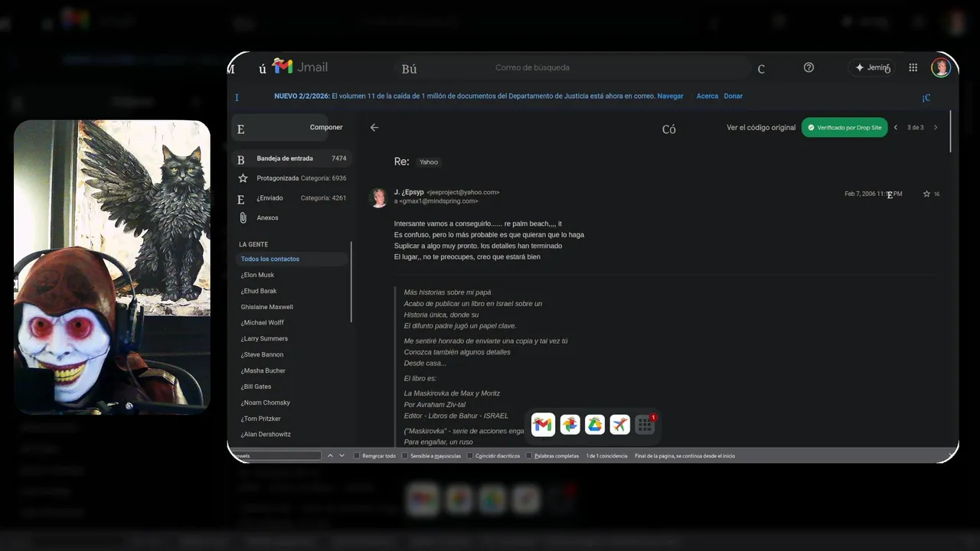Click the email pane vertical scrollbar
Screen dimensions: 980x551
pos(951,132)
